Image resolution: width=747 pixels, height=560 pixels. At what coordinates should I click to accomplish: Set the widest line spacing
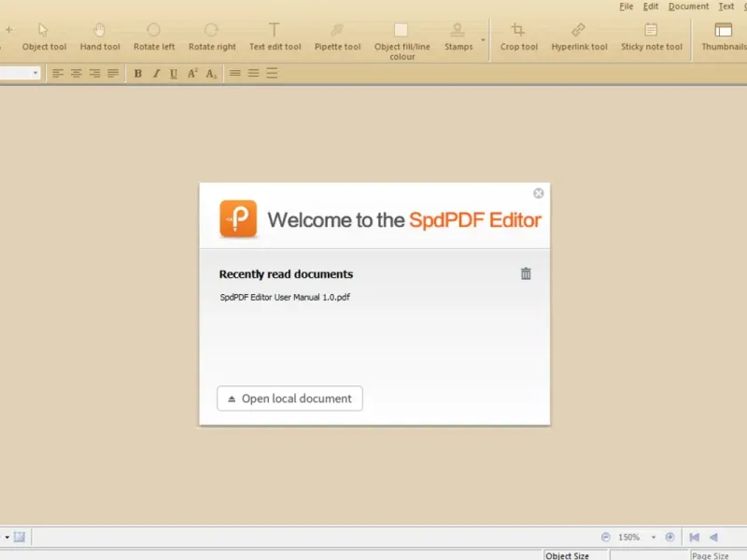pos(272,74)
